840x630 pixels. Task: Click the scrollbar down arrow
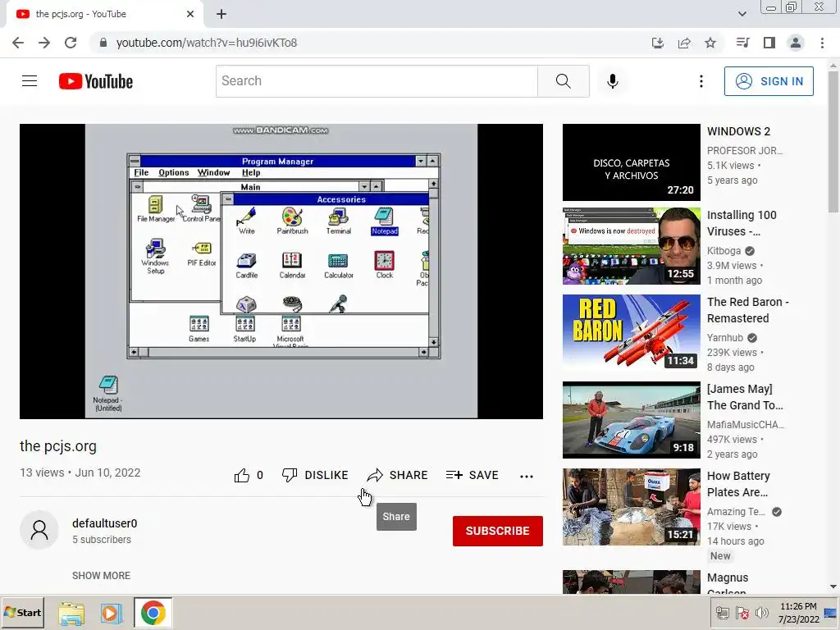(833, 587)
